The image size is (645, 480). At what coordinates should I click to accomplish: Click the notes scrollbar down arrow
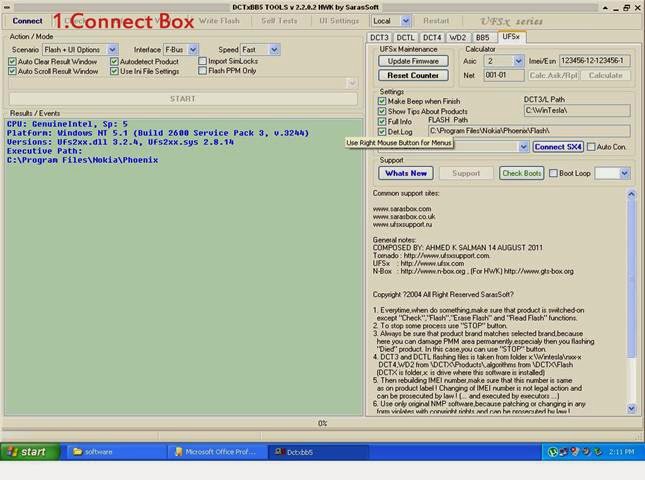631,408
